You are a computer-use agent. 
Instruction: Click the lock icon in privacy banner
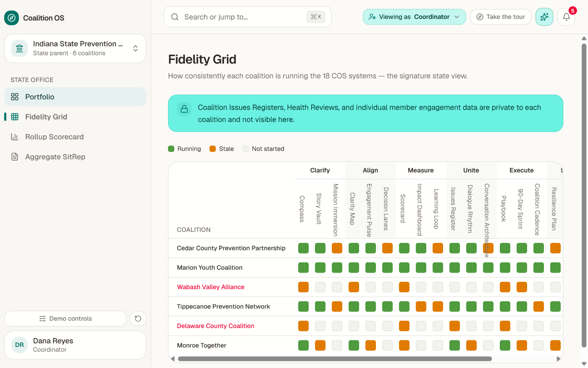pyautogui.click(x=184, y=109)
